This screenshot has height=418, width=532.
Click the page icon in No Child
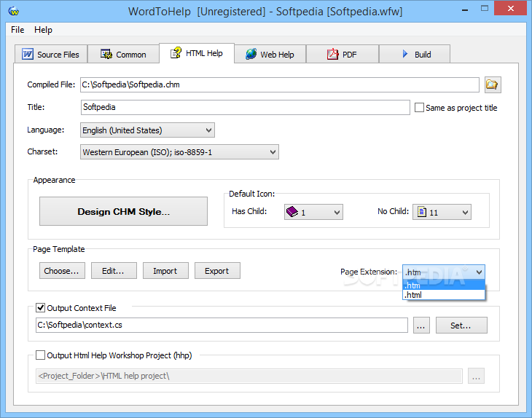point(422,212)
